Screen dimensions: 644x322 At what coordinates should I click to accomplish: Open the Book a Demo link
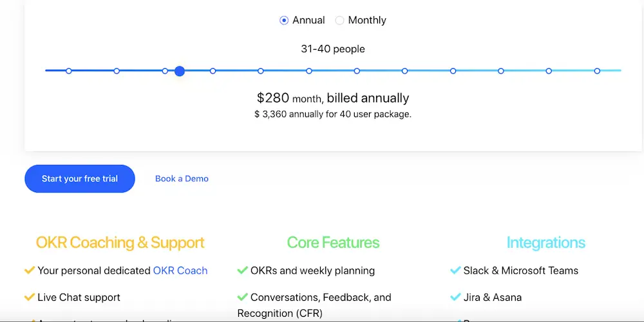(x=182, y=179)
